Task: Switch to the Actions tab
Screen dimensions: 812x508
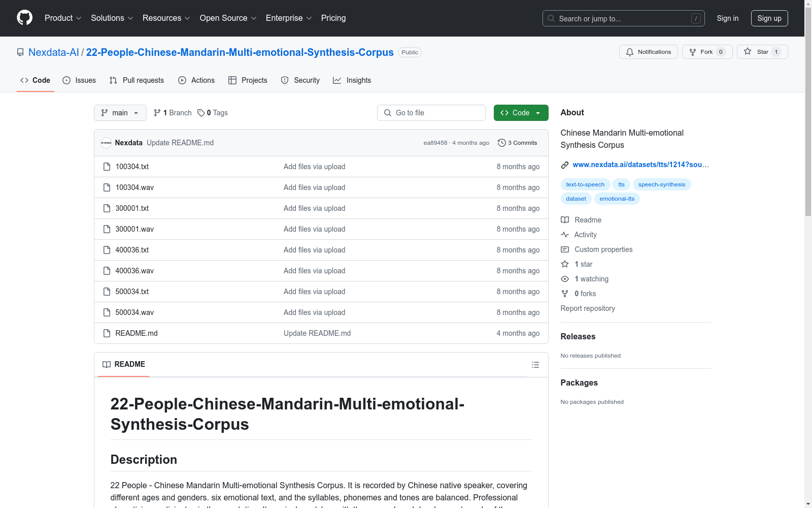Action: [x=196, y=80]
